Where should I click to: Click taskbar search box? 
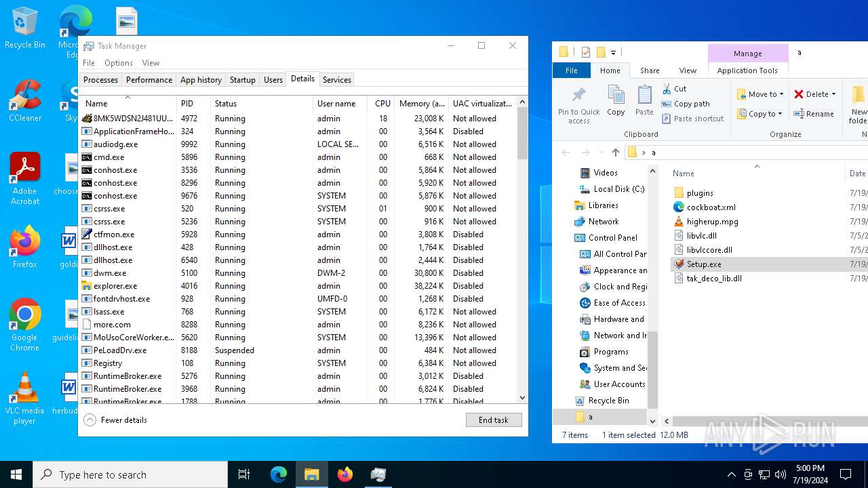[130, 474]
